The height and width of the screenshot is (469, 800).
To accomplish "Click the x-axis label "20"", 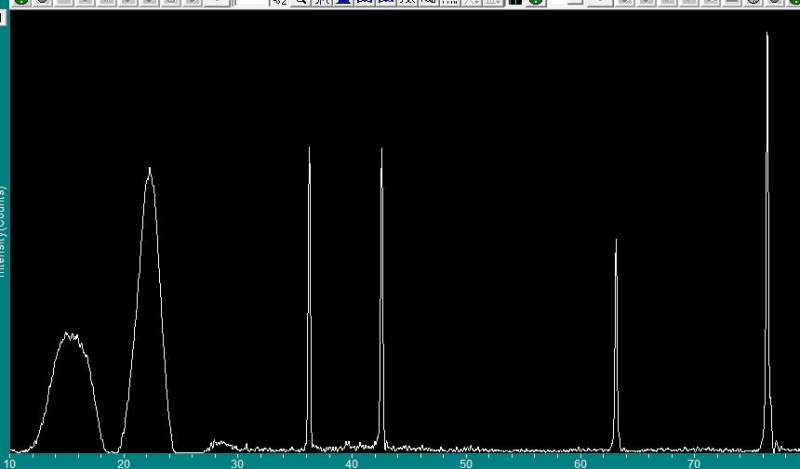I will click(123, 464).
